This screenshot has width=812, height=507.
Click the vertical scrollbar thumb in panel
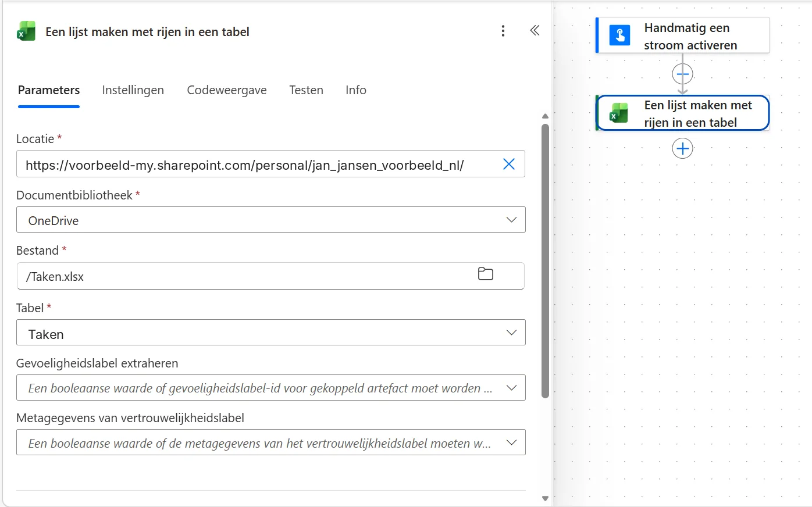(545, 260)
